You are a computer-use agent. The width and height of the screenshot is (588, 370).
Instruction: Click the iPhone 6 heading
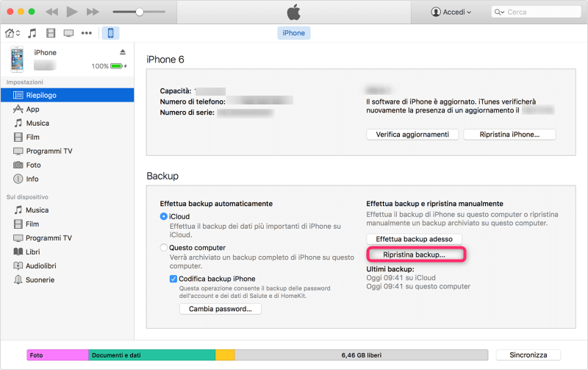tap(165, 60)
